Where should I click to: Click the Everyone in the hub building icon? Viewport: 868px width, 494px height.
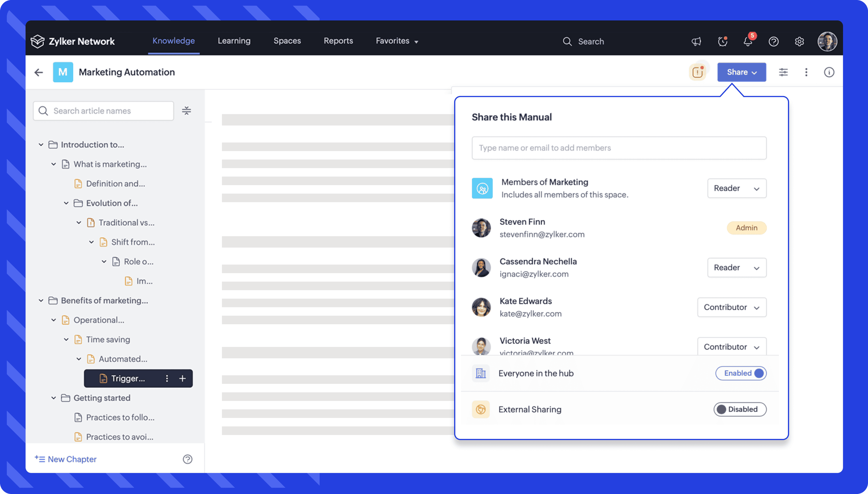pyautogui.click(x=480, y=373)
